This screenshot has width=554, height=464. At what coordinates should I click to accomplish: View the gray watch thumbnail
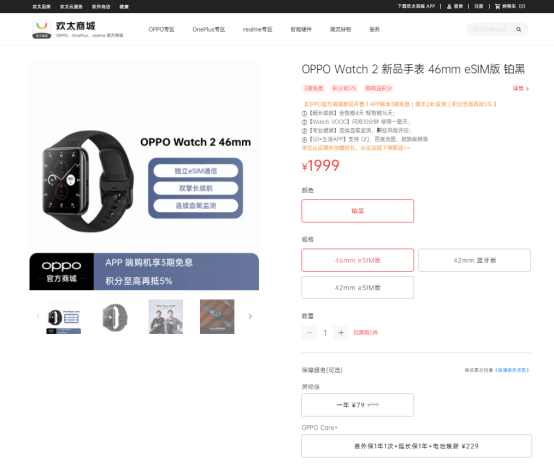[x=114, y=317]
